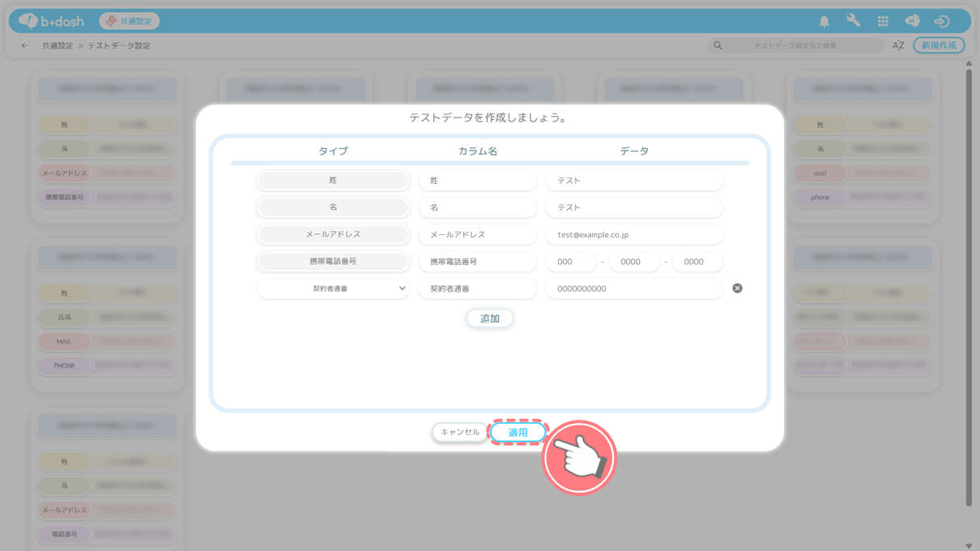Click the back arrow in breadcrumb
This screenshot has height=551, width=980.
pos(24,46)
